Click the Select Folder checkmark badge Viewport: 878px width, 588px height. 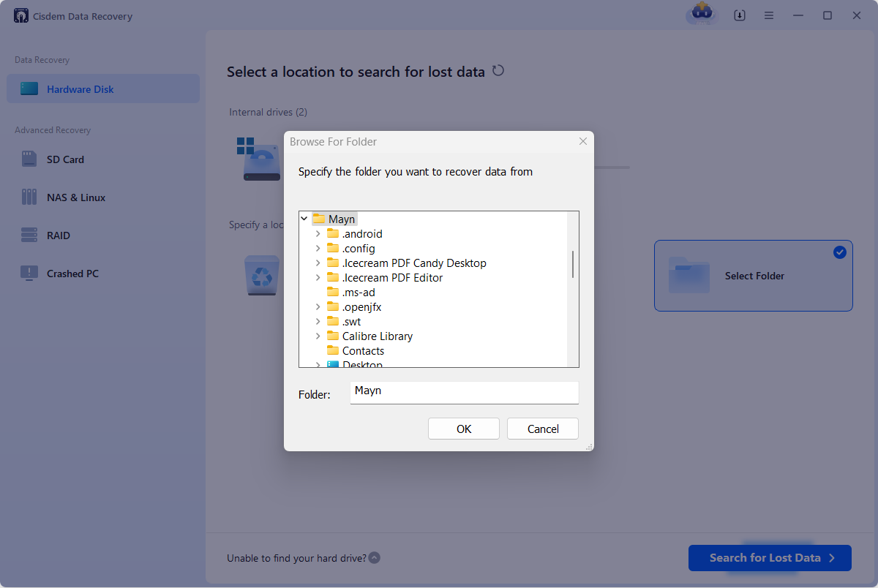[839, 252]
